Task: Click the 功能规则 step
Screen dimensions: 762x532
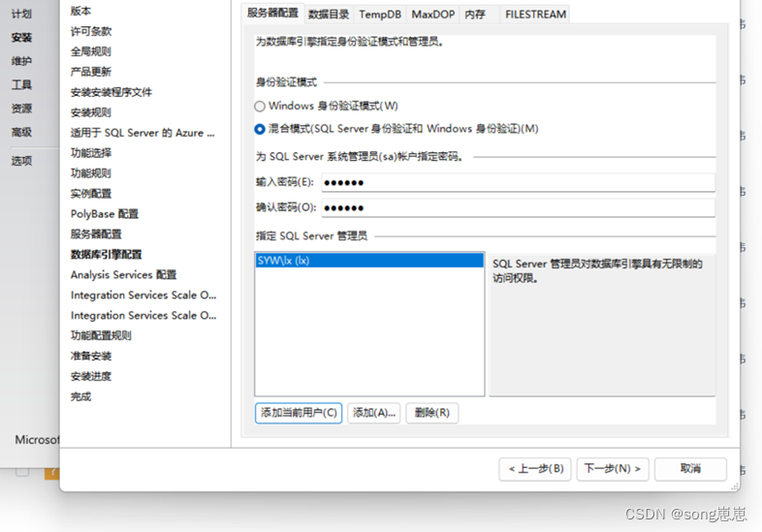Action: point(91,172)
